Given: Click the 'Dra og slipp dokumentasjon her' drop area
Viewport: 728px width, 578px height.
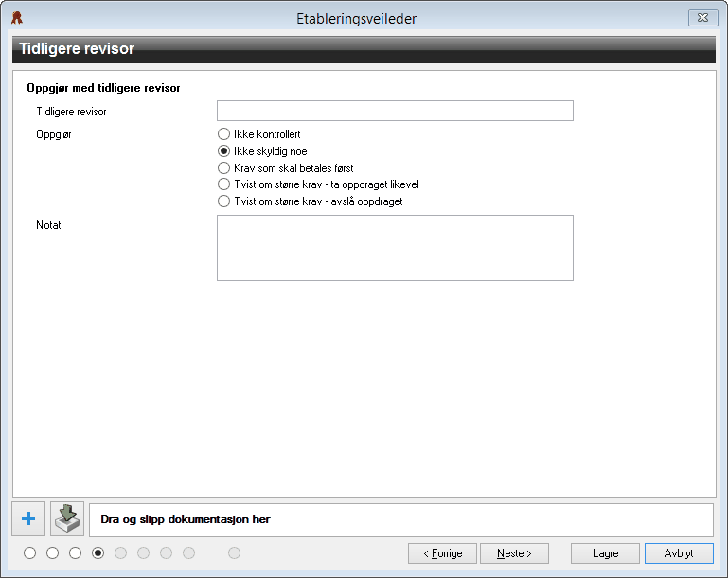Looking at the screenshot, I should (401, 520).
